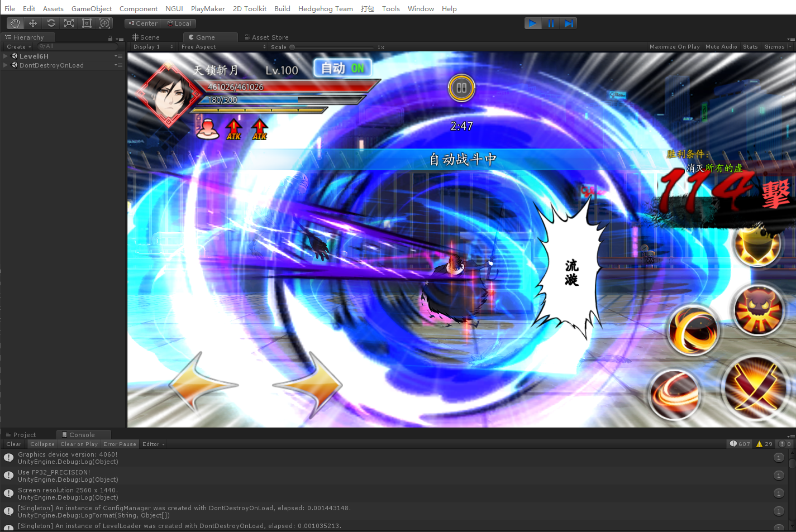Stop play mode with Play button

click(533, 23)
